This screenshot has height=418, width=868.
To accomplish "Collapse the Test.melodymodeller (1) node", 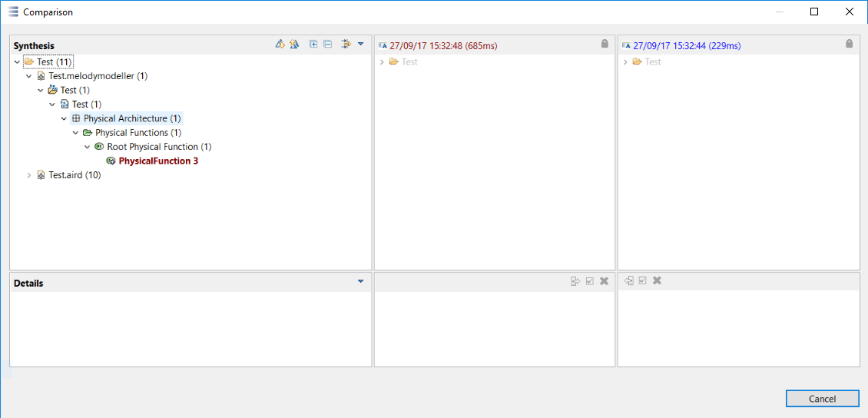I will [x=29, y=76].
